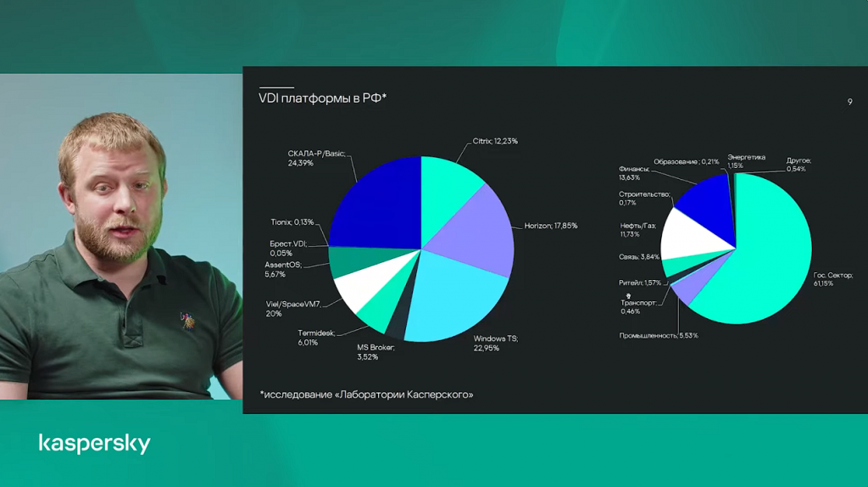Click the "Viel/SpaceVM7" label
This screenshot has height=487, width=868.
292,309
